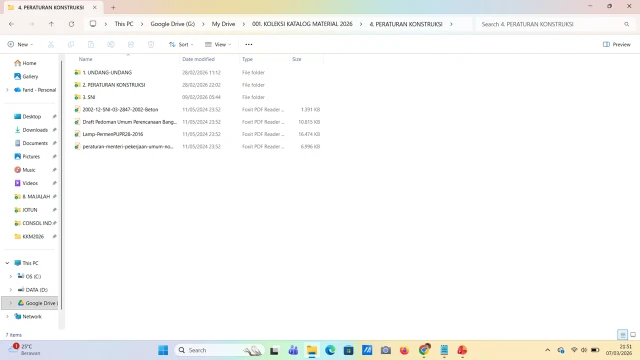Switch to large thumbnails view icon in status bar
640x360 pixels.
click(x=633, y=335)
